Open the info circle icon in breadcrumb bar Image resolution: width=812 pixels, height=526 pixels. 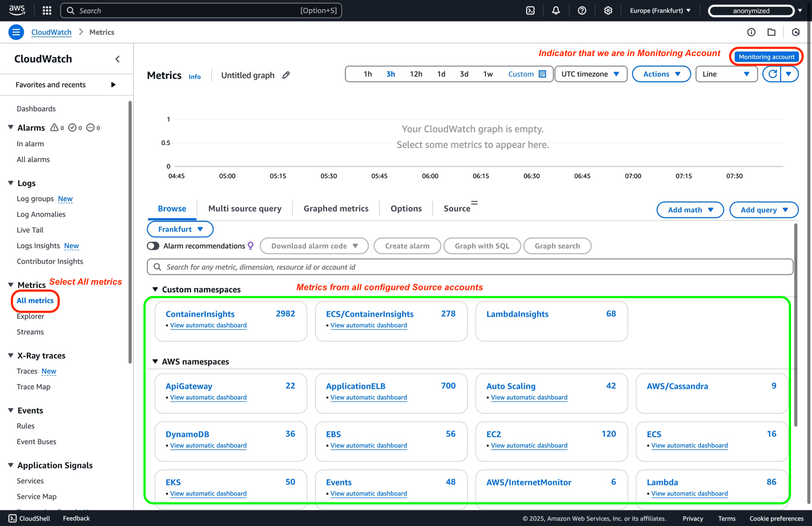click(x=751, y=32)
